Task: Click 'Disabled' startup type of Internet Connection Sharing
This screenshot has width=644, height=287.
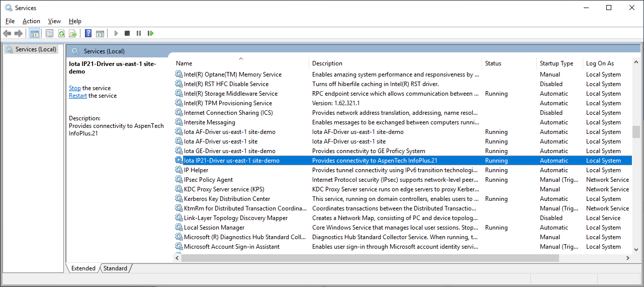Action: 551,113
